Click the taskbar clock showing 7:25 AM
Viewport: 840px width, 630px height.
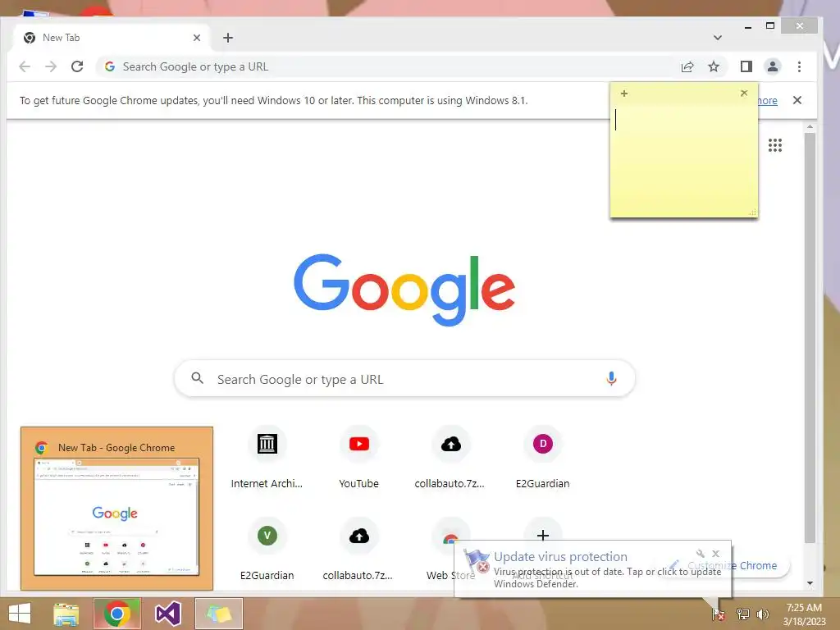pyautogui.click(x=804, y=614)
